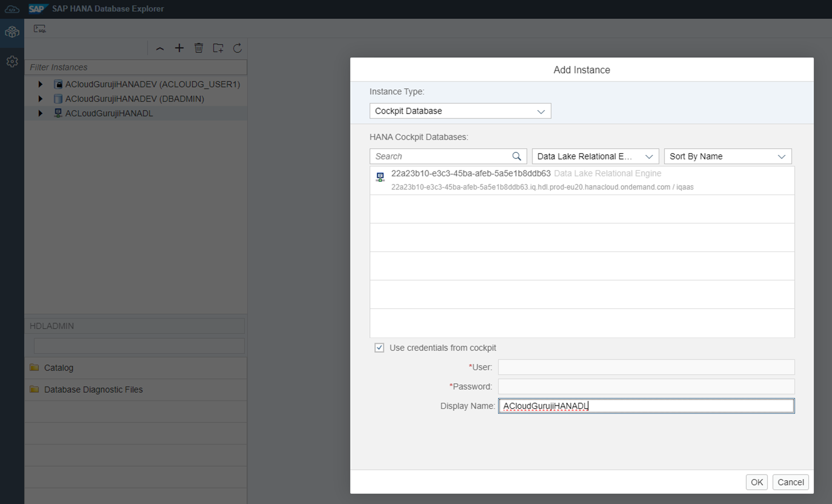Refresh the instances list
The width and height of the screenshot is (832, 504).
pyautogui.click(x=238, y=48)
